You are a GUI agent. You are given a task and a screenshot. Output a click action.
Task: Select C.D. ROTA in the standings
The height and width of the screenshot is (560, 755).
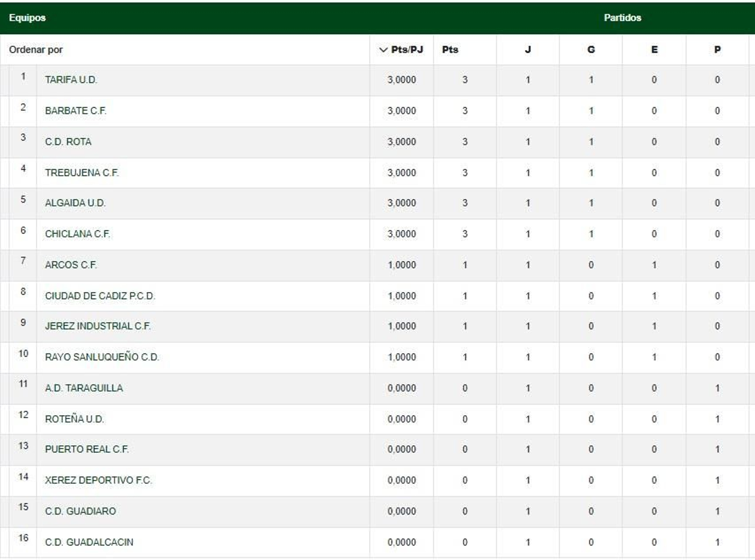click(69, 142)
